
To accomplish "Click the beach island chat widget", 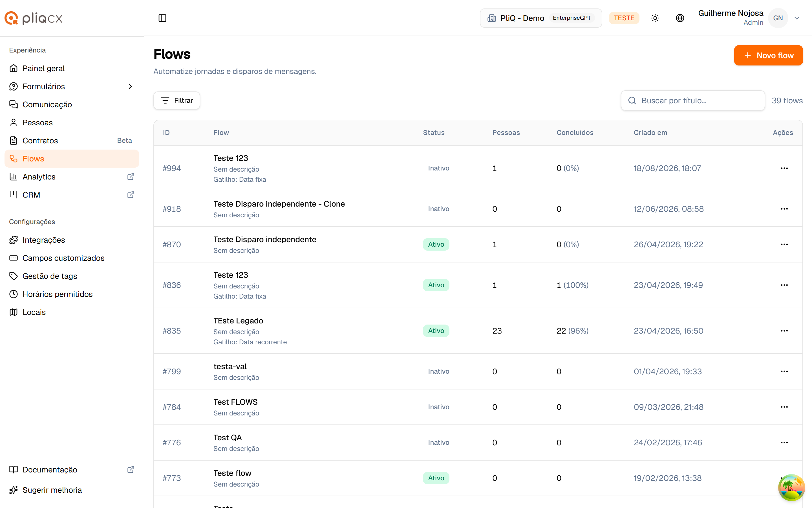I will pos(791,488).
